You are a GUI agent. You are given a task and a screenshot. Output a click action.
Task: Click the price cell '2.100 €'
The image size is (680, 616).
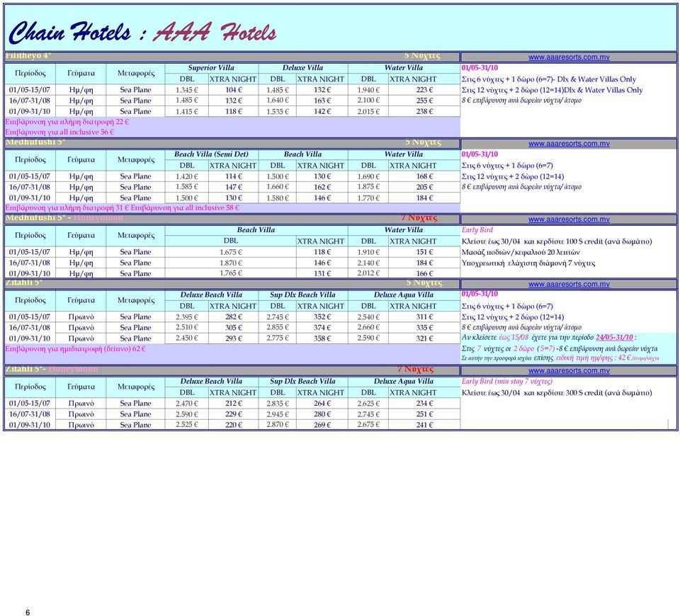pyautogui.click(x=368, y=101)
